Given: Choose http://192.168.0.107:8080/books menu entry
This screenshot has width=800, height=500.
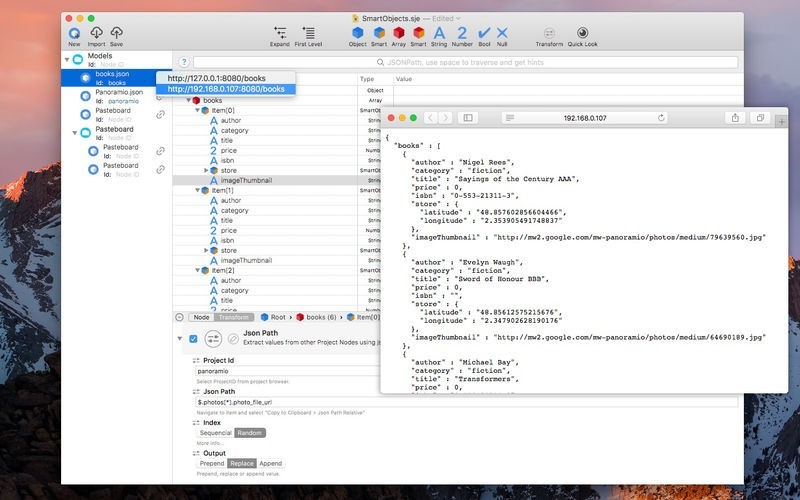Looking at the screenshot, I should (x=226, y=89).
